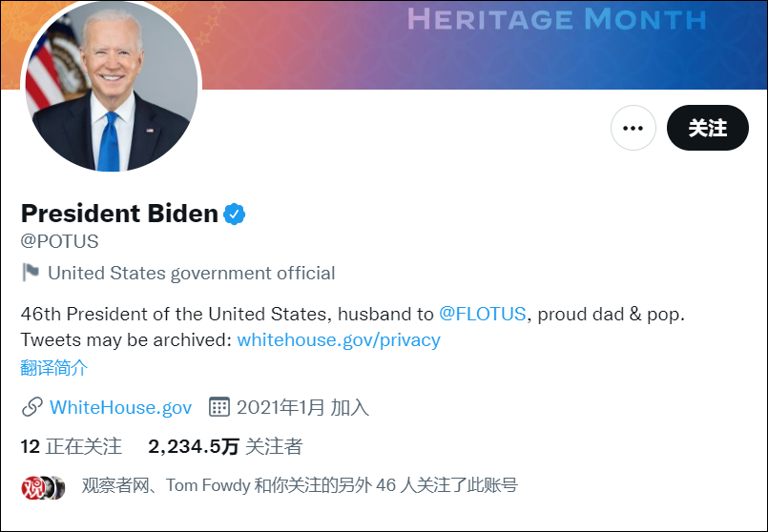Click the President Biden display name
Image resolution: width=768 pixels, height=532 pixels.
click(119, 214)
